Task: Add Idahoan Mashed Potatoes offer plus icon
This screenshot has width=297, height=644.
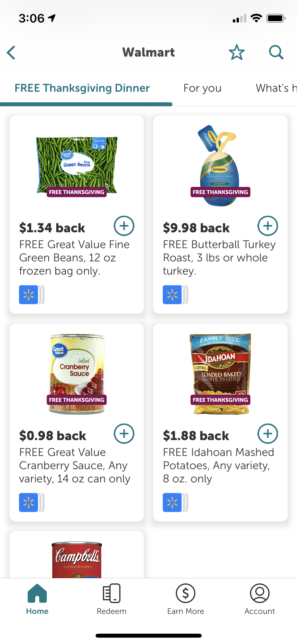Action: click(x=267, y=434)
